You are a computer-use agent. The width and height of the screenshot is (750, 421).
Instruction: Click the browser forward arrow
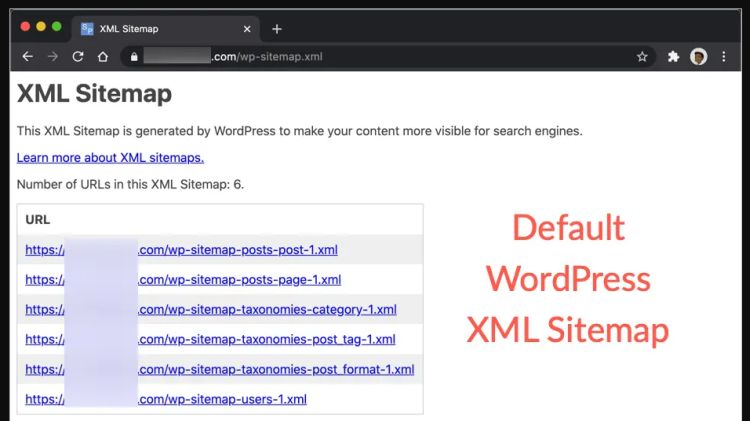tap(53, 56)
